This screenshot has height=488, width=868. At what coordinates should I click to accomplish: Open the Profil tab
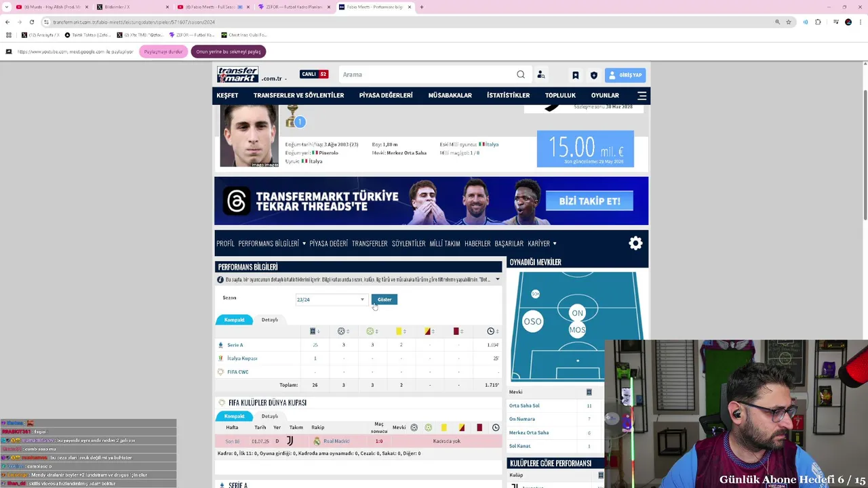(225, 244)
